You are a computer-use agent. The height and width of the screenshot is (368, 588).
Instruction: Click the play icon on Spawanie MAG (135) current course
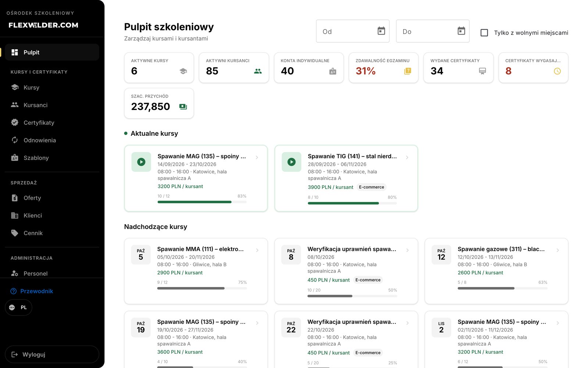(141, 162)
